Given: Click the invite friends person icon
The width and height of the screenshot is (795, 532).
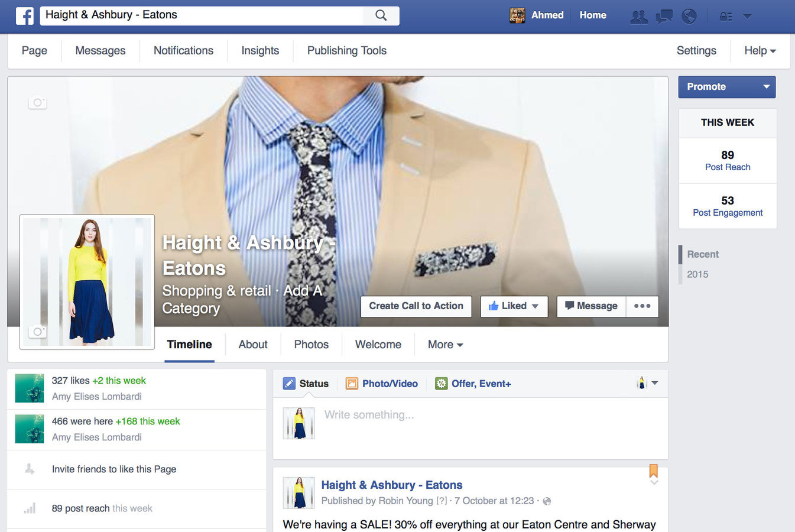Looking at the screenshot, I should pos(30,469).
